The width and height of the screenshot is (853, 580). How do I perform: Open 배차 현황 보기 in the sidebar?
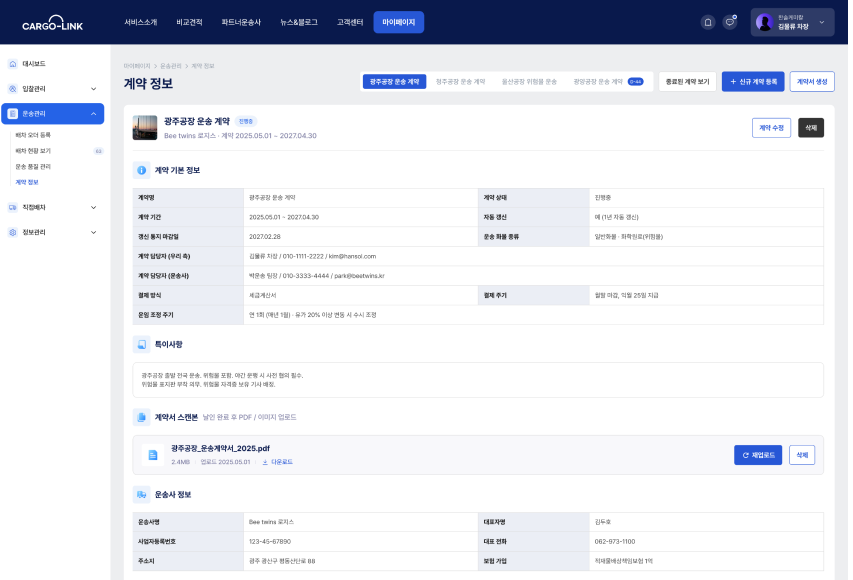pos(33,151)
